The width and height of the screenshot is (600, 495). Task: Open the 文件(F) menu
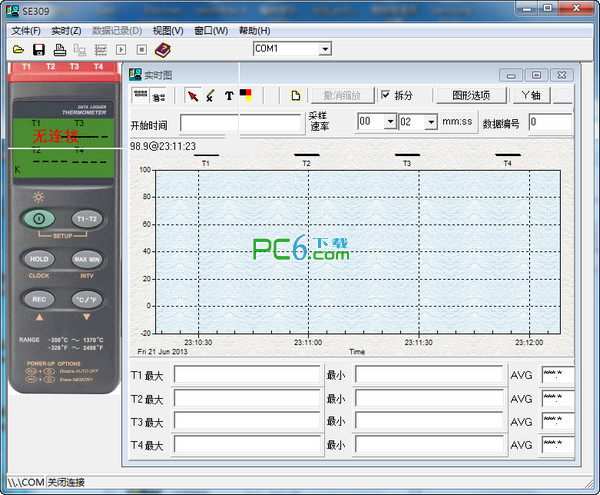coord(26,31)
